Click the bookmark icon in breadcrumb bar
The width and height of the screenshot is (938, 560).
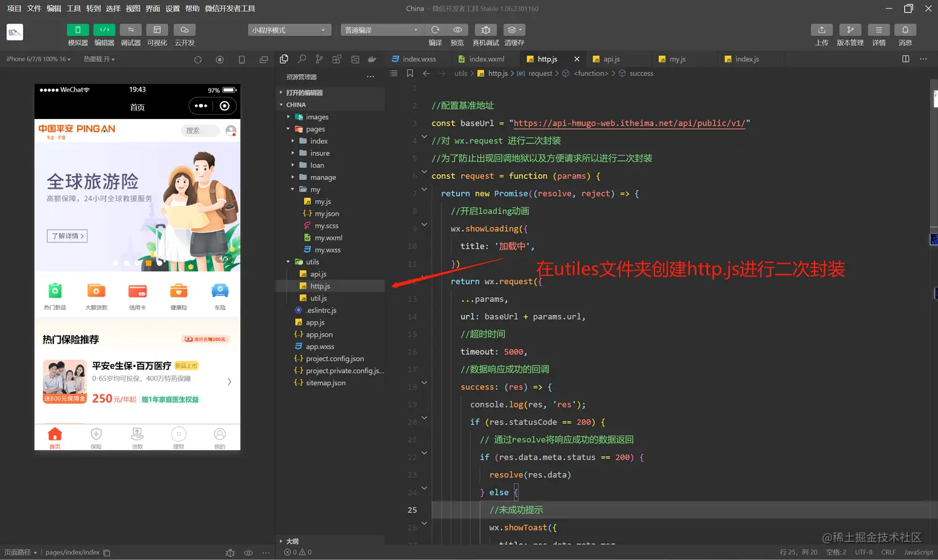pyautogui.click(x=410, y=73)
